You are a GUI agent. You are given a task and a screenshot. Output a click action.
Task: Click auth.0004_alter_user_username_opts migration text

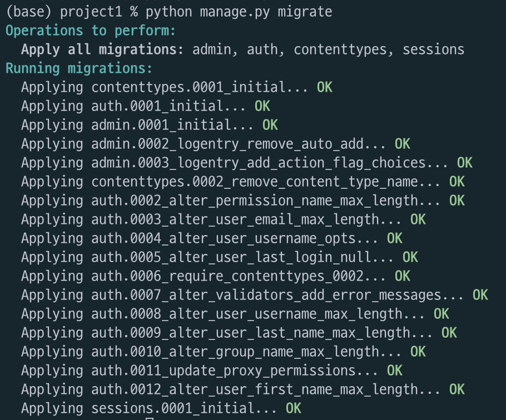(235, 239)
